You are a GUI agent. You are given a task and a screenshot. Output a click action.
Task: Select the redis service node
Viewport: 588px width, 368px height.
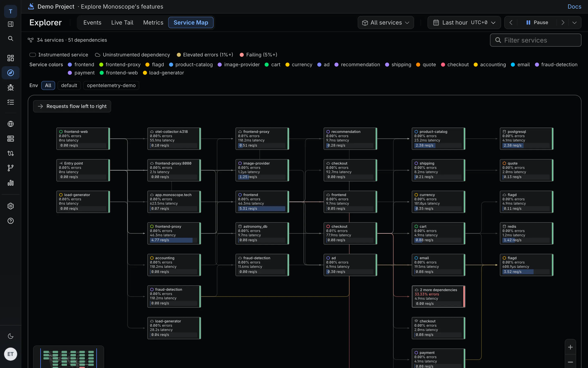click(527, 233)
